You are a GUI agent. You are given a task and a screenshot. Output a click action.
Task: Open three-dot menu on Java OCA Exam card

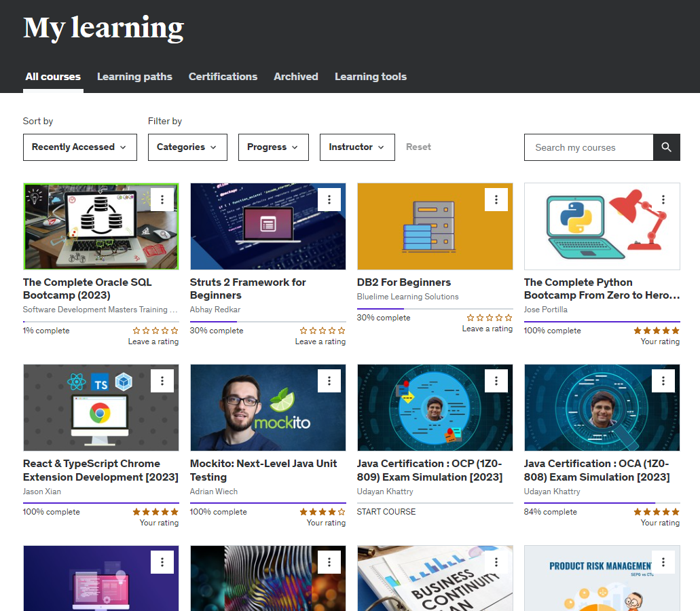[x=663, y=381]
